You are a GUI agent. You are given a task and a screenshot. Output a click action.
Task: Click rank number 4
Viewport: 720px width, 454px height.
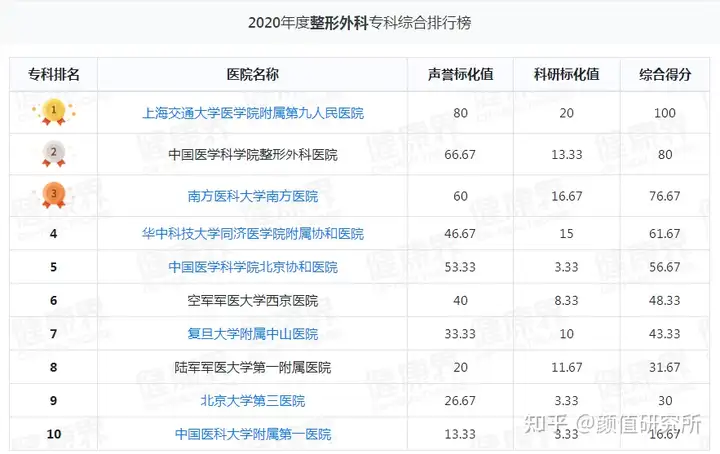(54, 234)
